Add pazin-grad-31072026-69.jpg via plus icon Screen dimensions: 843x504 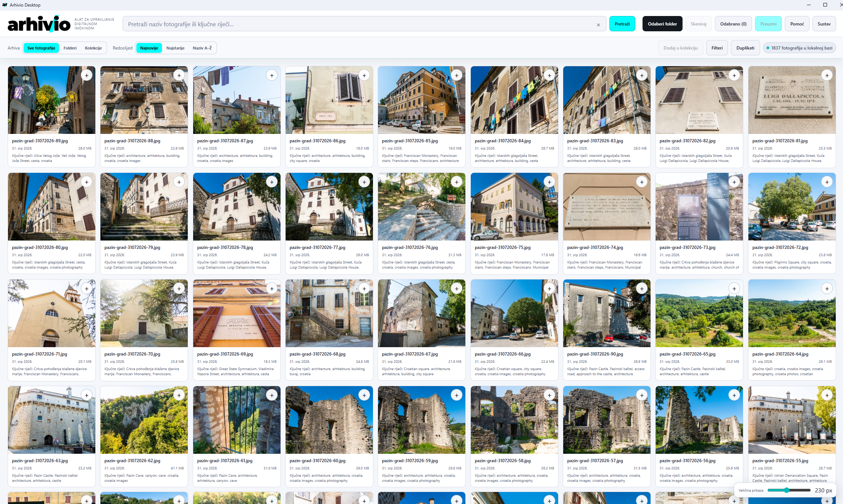tap(272, 289)
